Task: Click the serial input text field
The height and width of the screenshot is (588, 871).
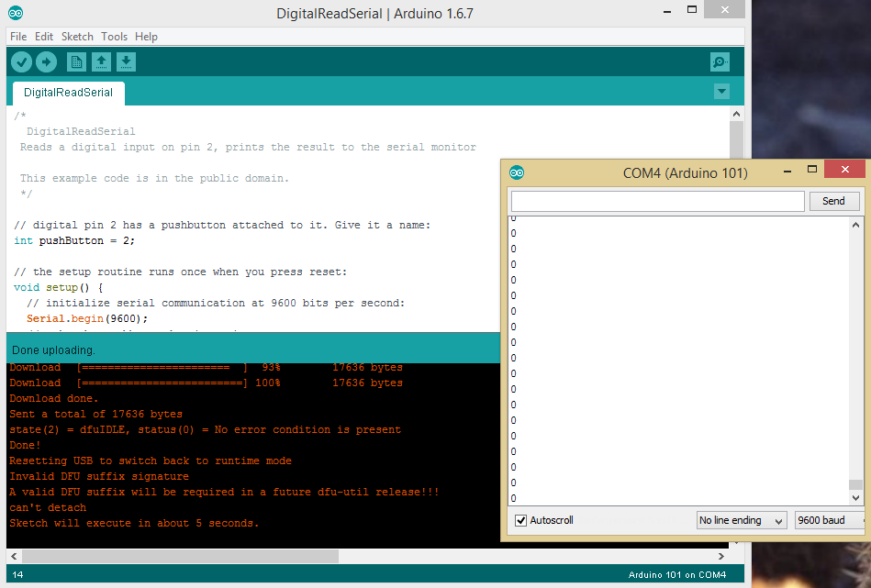Action: 657,201
